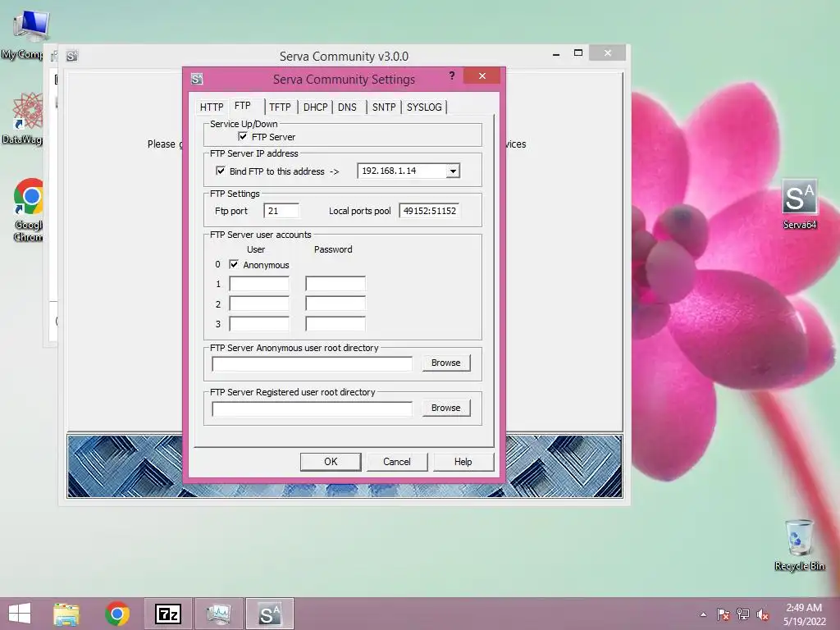
Task: Click the Cancel button
Action: pyautogui.click(x=397, y=462)
